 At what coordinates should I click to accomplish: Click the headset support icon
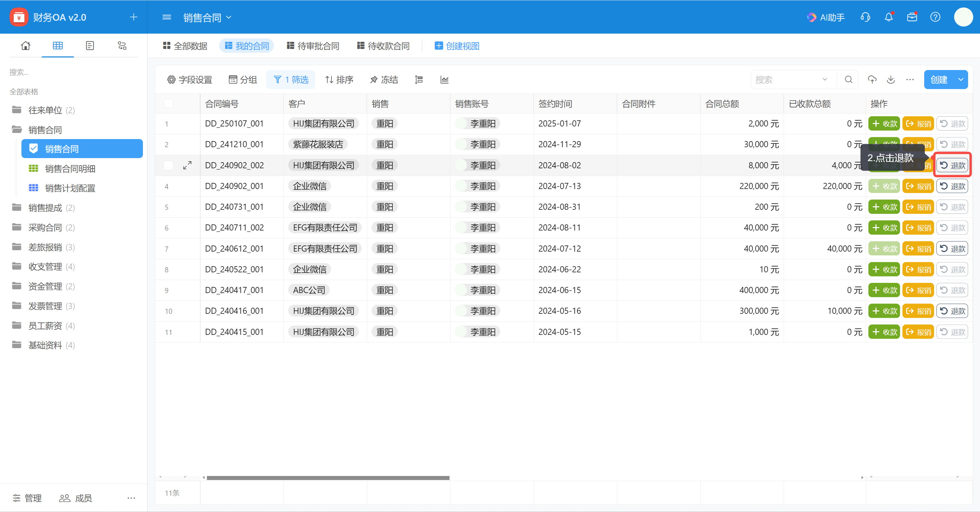tap(865, 17)
